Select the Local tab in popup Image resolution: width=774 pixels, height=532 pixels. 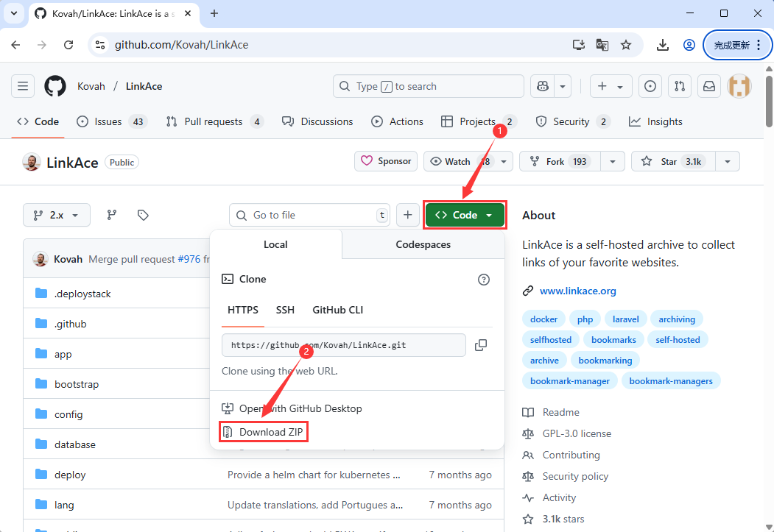275,244
